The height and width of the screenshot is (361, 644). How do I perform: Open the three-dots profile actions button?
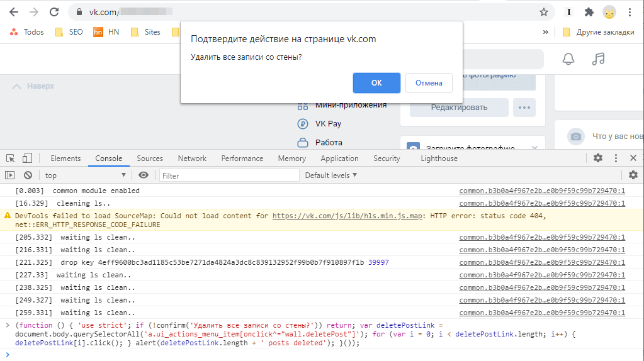tap(524, 108)
